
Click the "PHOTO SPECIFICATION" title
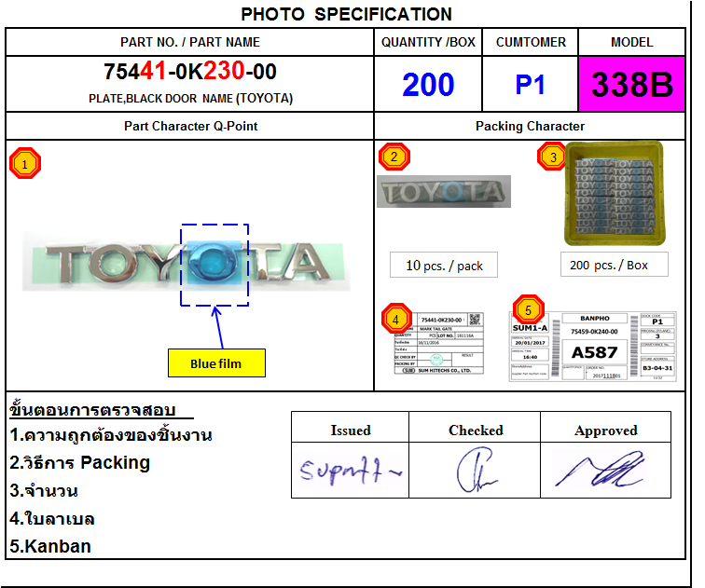(x=346, y=14)
